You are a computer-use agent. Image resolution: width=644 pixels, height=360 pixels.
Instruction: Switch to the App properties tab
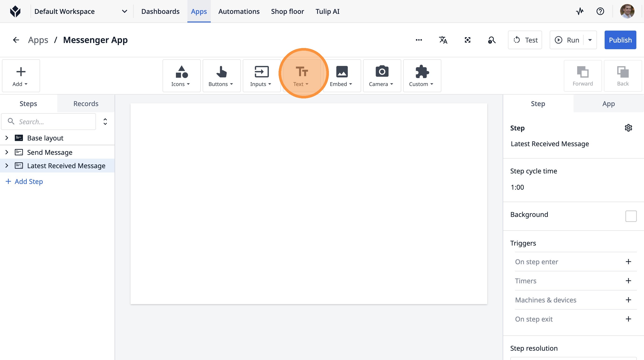pos(608,104)
